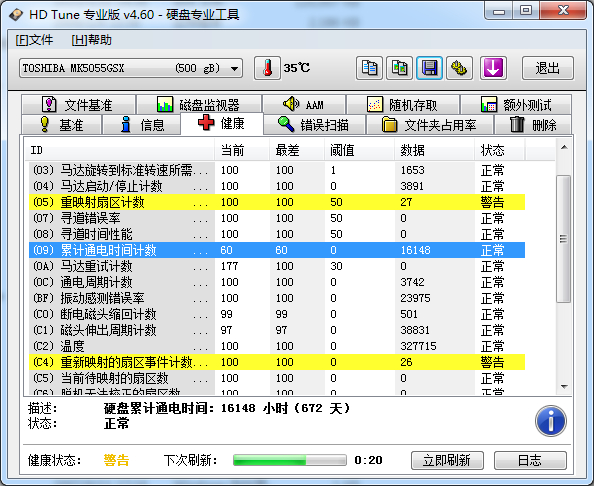
Task: Select the 重映射扇区计数 warning row
Action: tap(277, 202)
